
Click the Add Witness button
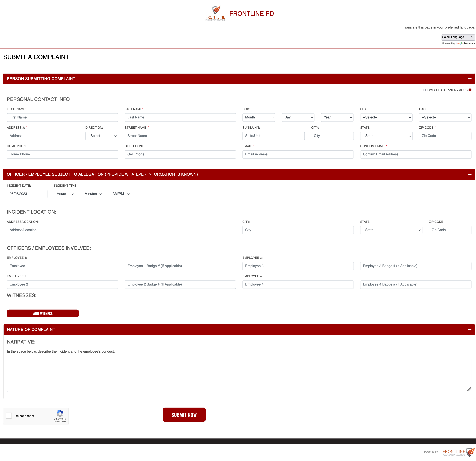coord(43,314)
